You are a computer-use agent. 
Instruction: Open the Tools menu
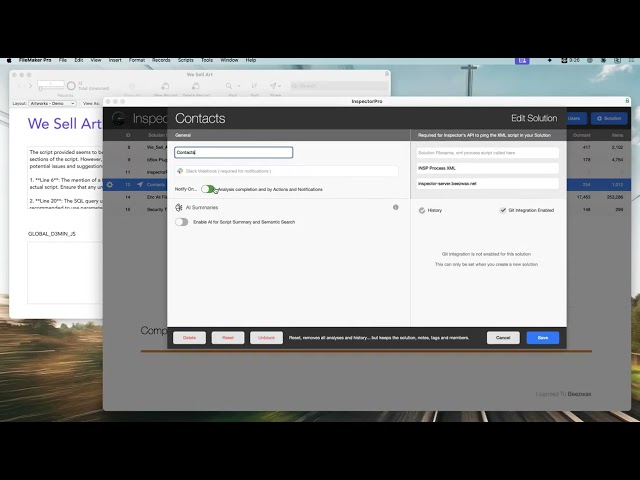(x=207, y=60)
